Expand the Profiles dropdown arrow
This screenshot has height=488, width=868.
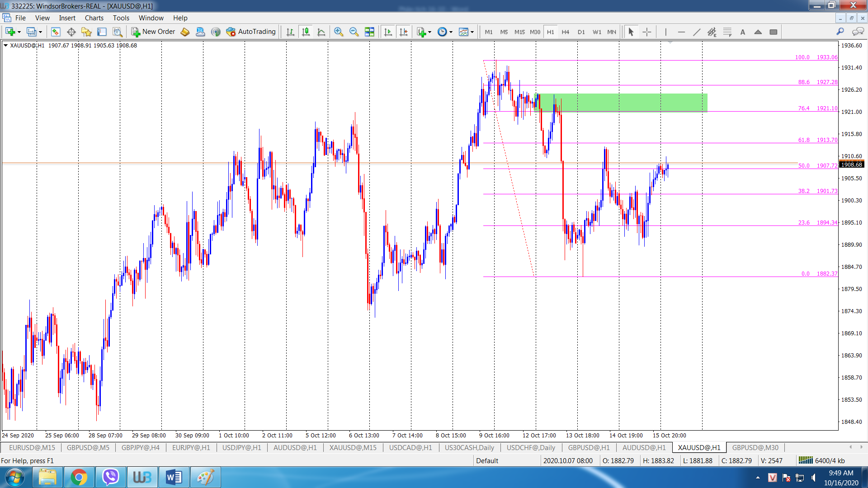(40, 32)
